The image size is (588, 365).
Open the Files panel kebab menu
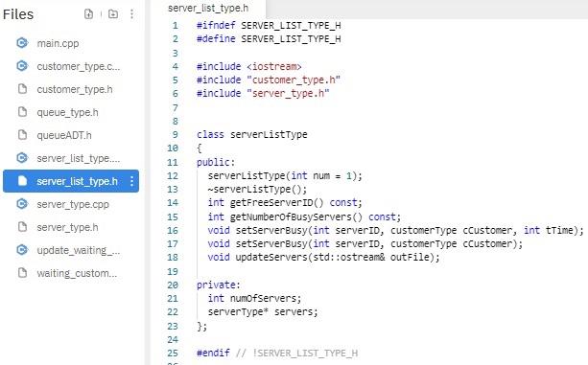coord(131,14)
